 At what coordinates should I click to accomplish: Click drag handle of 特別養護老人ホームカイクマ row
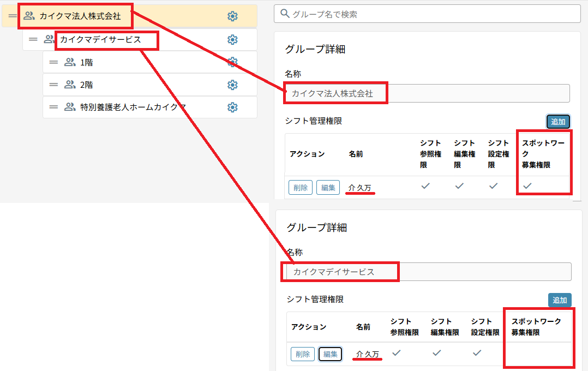click(x=53, y=107)
